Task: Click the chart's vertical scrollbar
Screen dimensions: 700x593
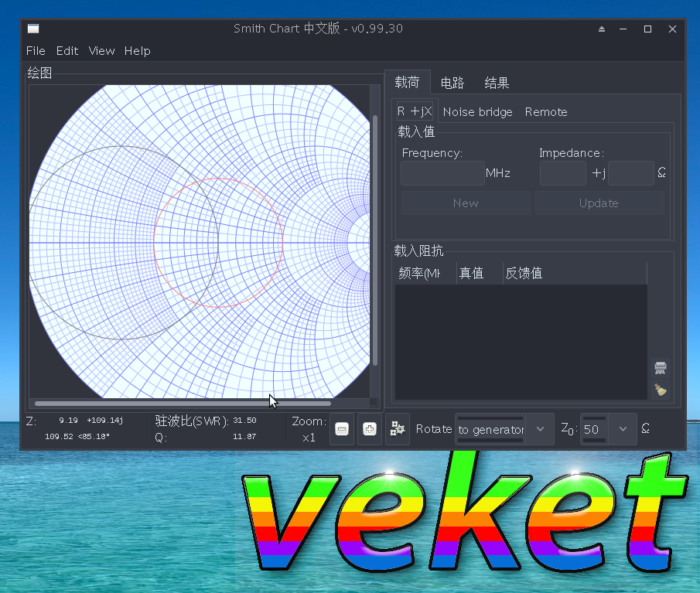Action: pyautogui.click(x=375, y=240)
